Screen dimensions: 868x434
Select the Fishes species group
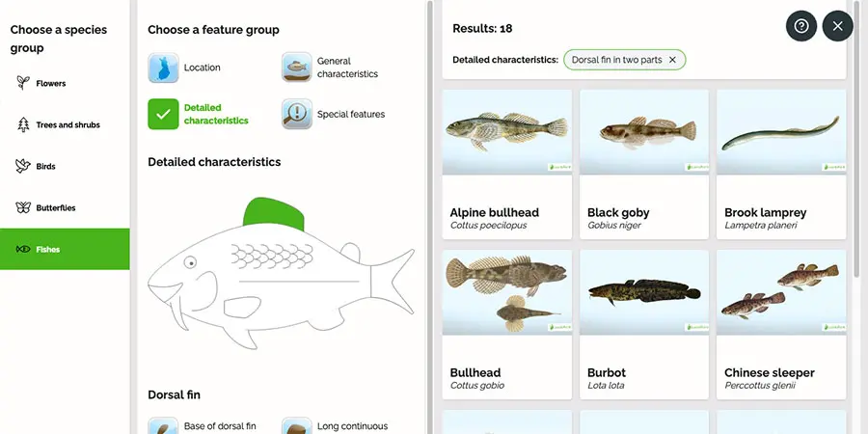point(65,249)
